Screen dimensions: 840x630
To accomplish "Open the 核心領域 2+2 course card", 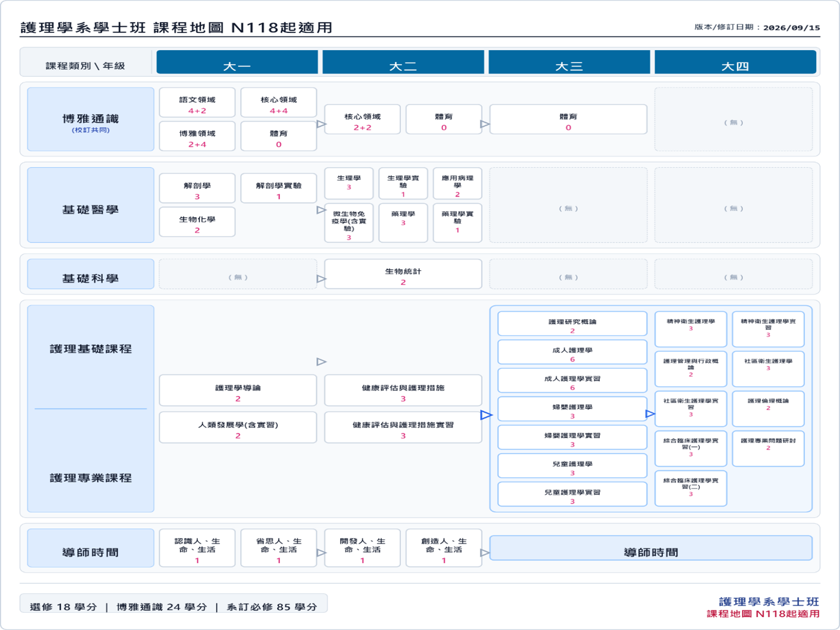I will (x=362, y=119).
